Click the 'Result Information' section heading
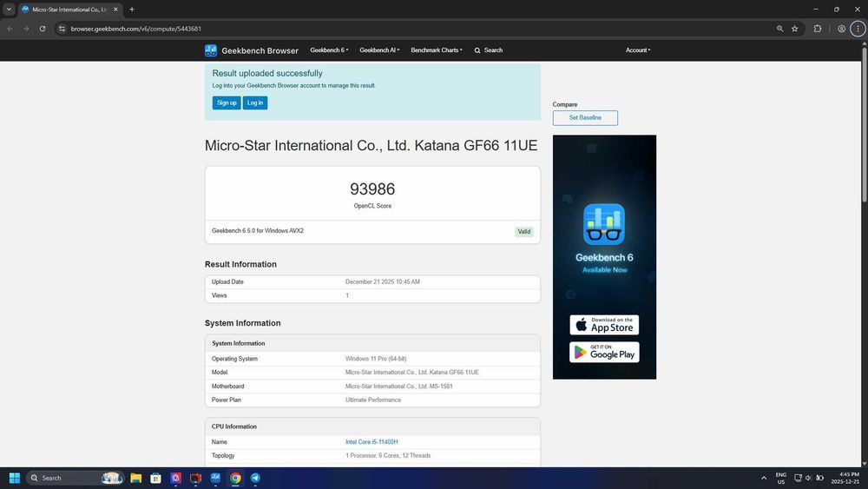 pos(240,265)
